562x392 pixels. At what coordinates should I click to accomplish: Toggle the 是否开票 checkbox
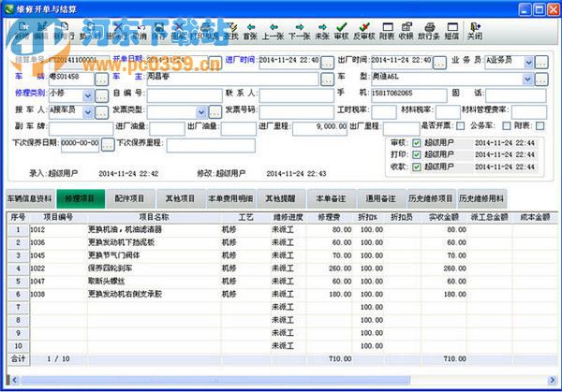click(x=461, y=125)
